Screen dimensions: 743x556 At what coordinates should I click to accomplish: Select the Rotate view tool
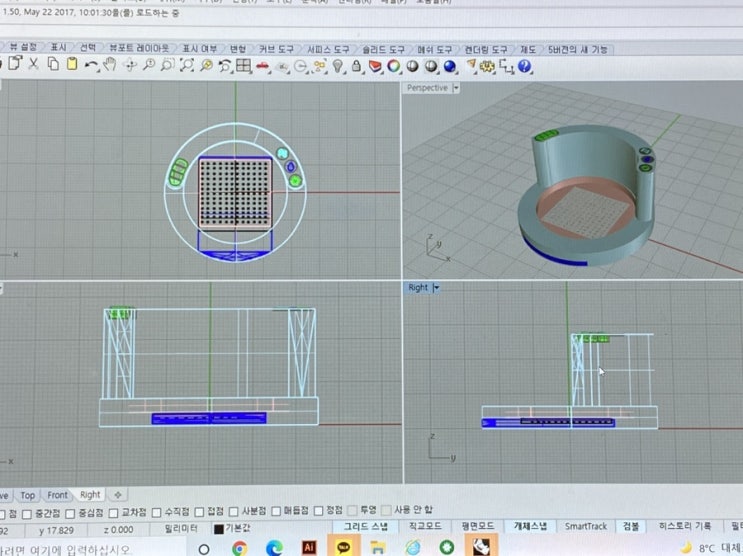130,65
